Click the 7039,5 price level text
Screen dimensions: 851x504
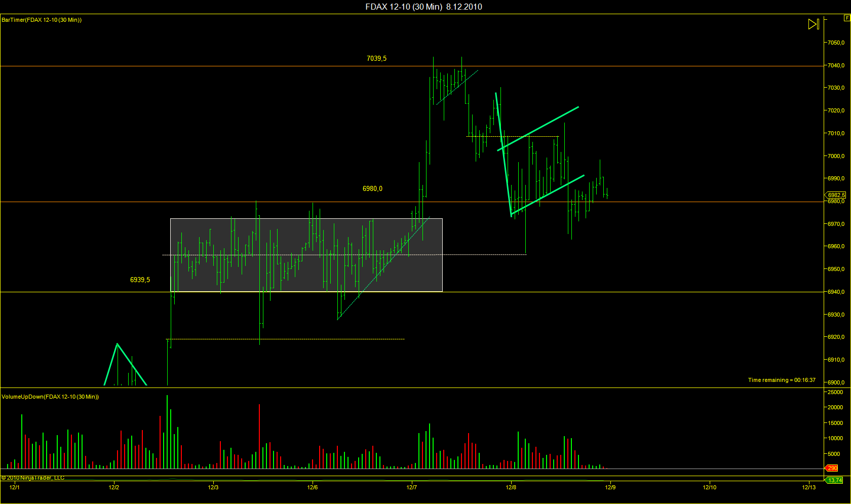tap(376, 58)
